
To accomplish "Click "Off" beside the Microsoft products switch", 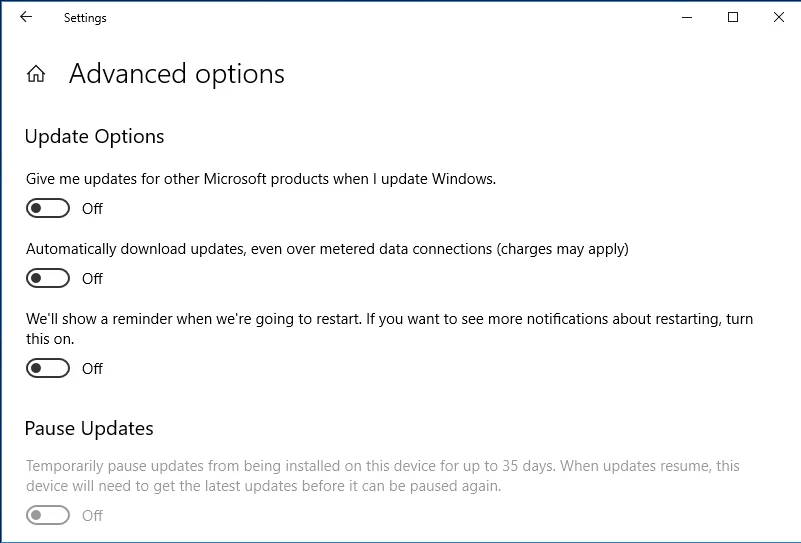I will pos(93,209).
